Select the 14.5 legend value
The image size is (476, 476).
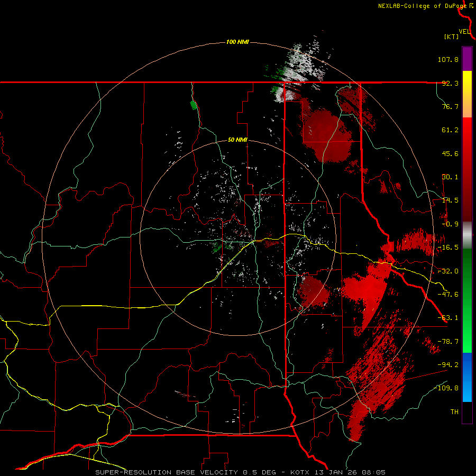[x=450, y=200]
